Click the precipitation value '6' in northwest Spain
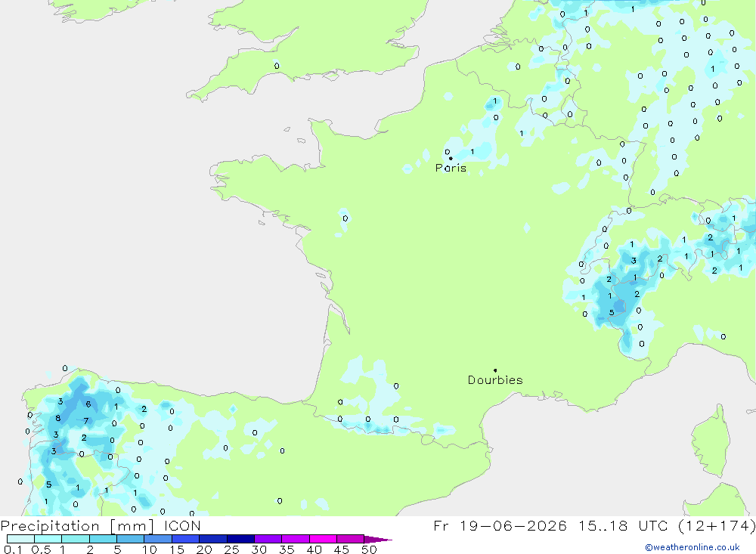 (x=88, y=404)
